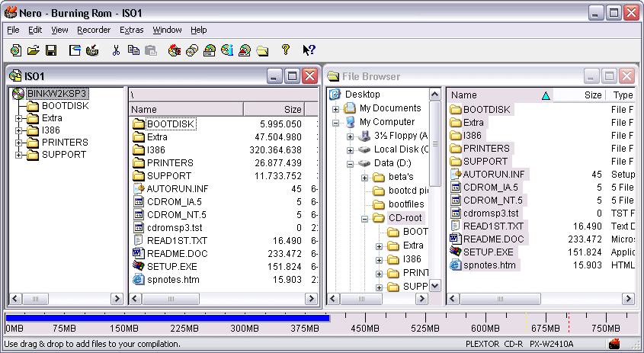The height and width of the screenshot is (353, 644).
Task: Expand My Documents in File Browser tree
Action: click(335, 109)
